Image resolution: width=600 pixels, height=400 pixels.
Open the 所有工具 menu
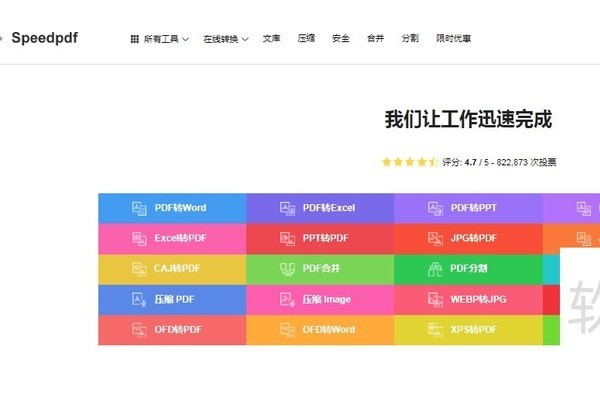(x=160, y=39)
